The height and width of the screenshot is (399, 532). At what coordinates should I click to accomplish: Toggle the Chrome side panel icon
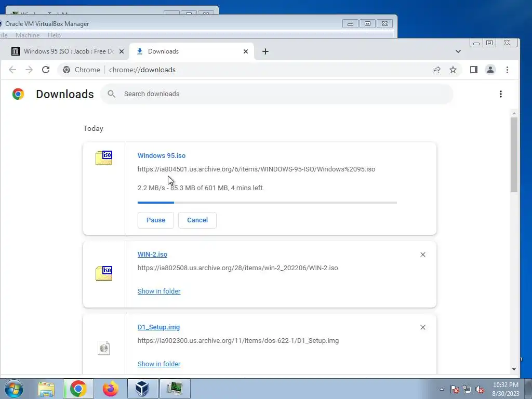coord(474,70)
